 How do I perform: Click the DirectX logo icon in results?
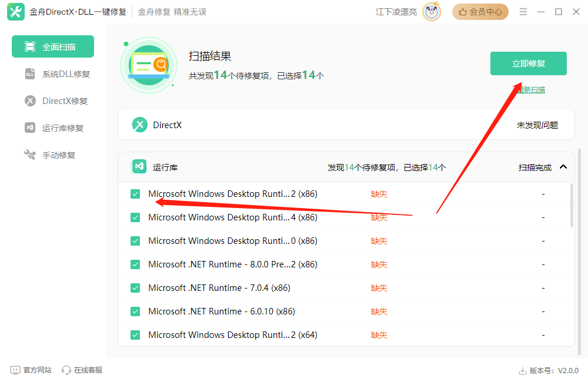[x=139, y=124]
